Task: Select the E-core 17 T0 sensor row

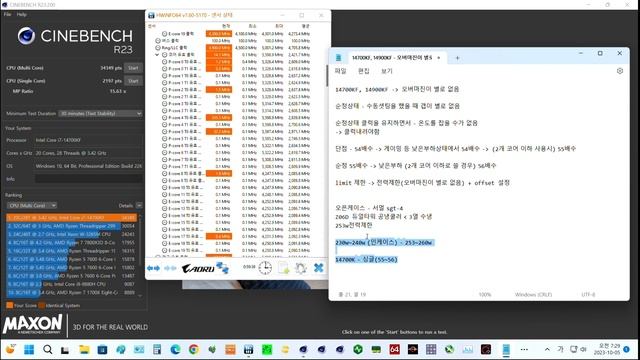Action: point(236,236)
